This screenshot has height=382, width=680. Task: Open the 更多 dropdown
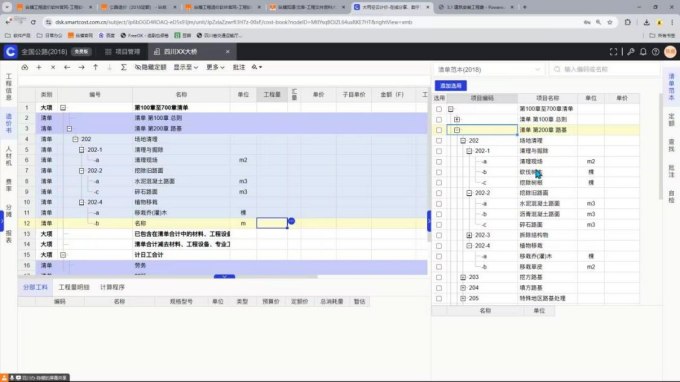coord(215,67)
